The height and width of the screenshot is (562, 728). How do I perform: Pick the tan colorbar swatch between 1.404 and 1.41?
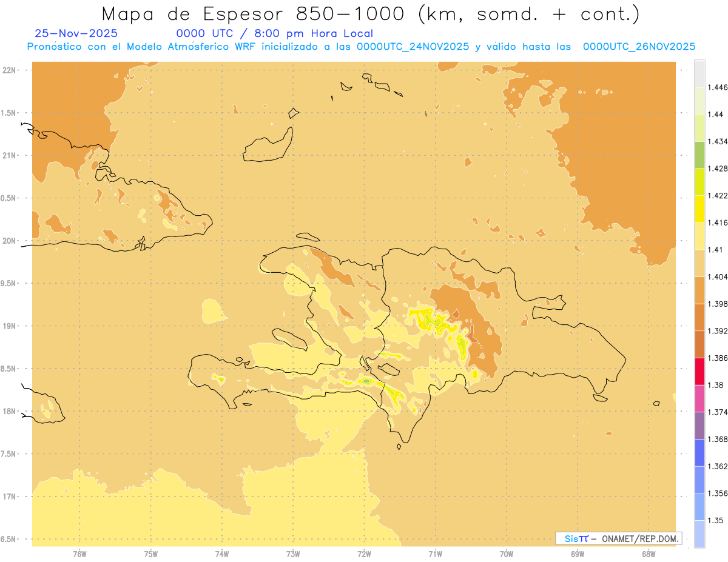point(699,263)
